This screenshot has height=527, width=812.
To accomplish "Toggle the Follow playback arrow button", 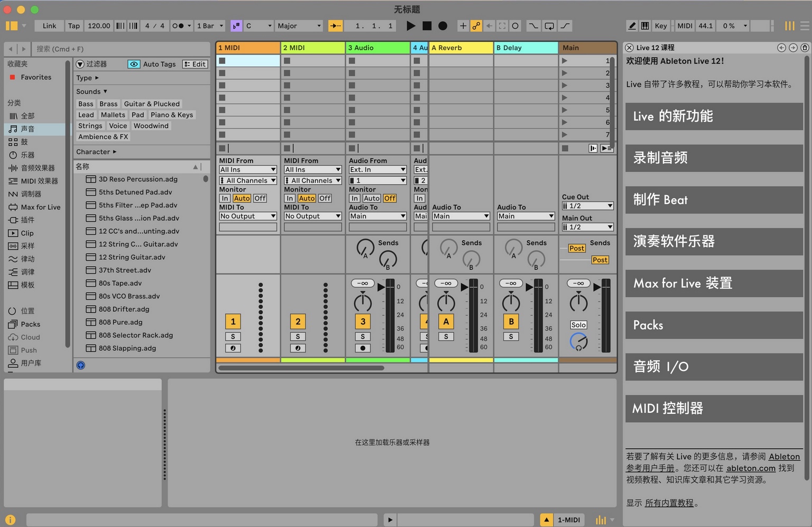I will (x=336, y=25).
